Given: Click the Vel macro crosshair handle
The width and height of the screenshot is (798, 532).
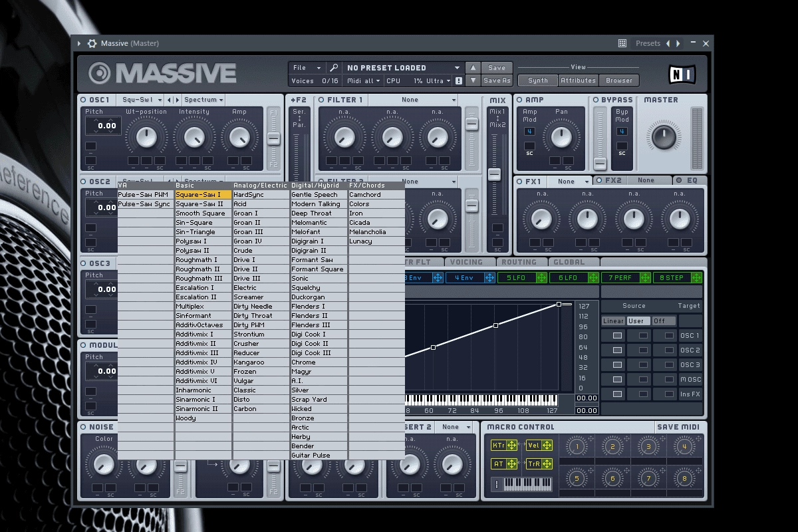Looking at the screenshot, I should 547,446.
